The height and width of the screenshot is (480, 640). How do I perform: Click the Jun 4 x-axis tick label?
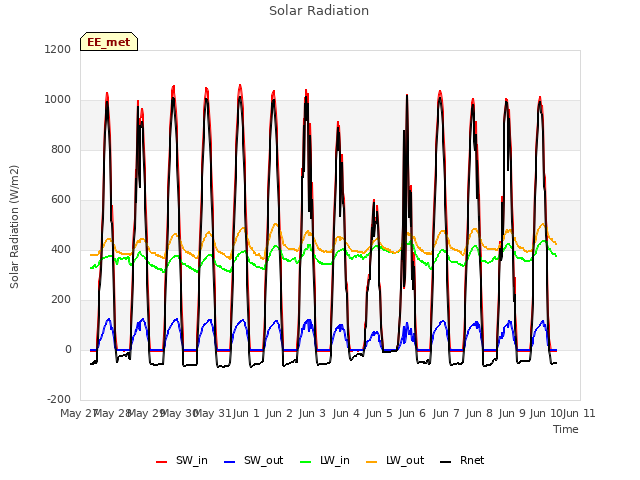tap(346, 413)
